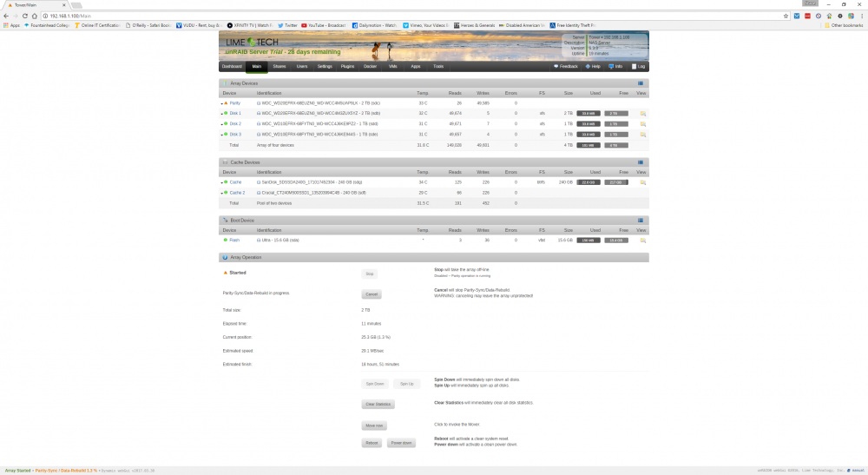
Task: Click the Stop array button
Action: [370, 274]
